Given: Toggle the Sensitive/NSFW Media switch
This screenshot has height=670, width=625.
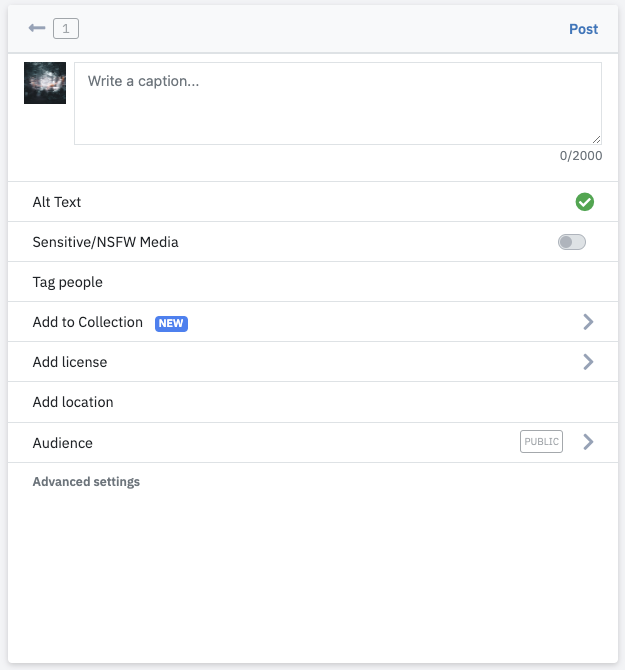Looking at the screenshot, I should [x=572, y=242].
